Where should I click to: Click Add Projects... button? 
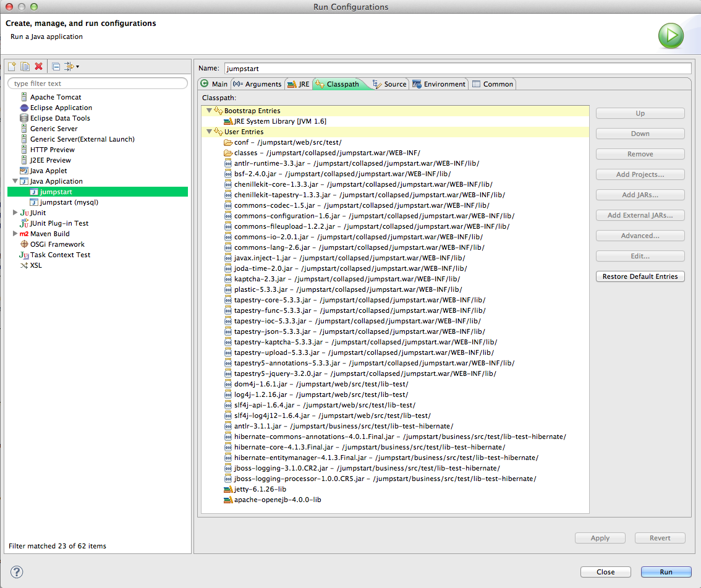click(x=640, y=174)
